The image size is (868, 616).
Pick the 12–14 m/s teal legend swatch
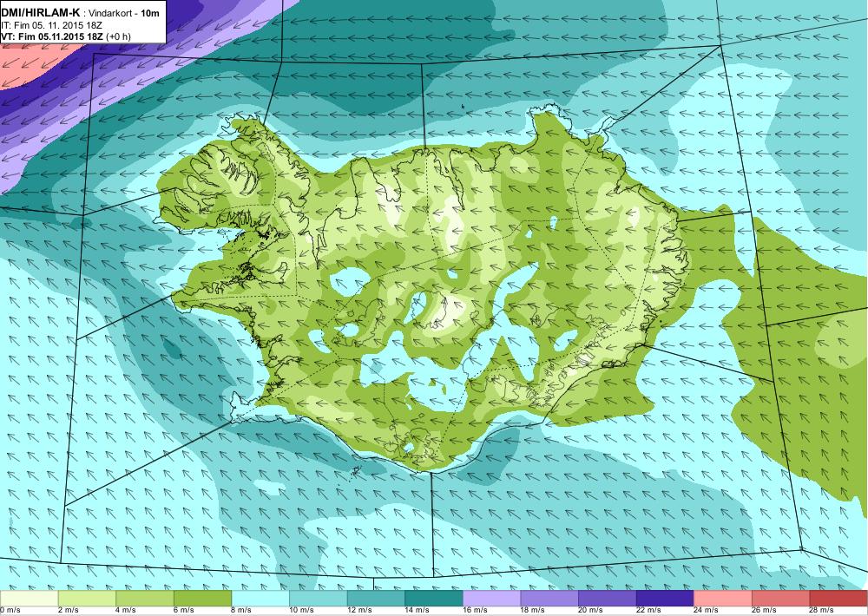376,599
